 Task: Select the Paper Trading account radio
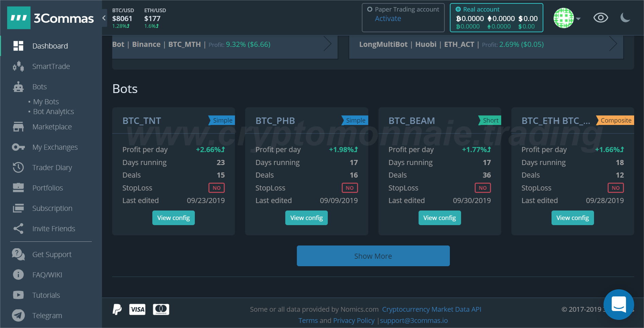tap(370, 10)
